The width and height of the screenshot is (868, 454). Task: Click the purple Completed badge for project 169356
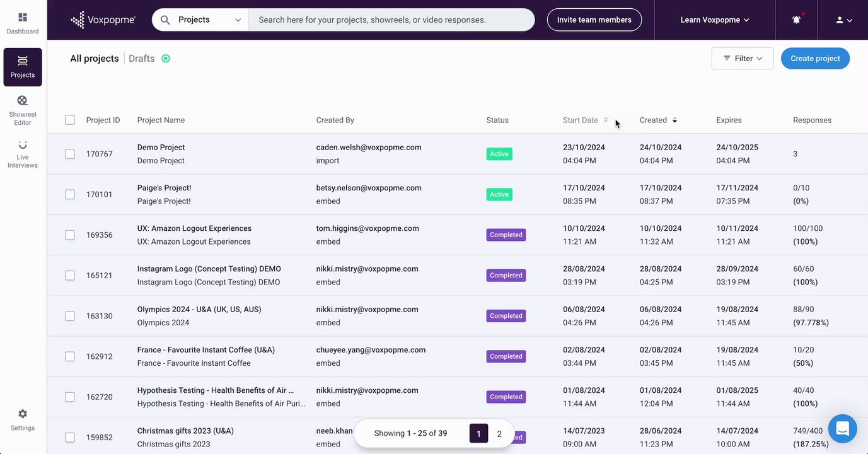[x=506, y=235]
